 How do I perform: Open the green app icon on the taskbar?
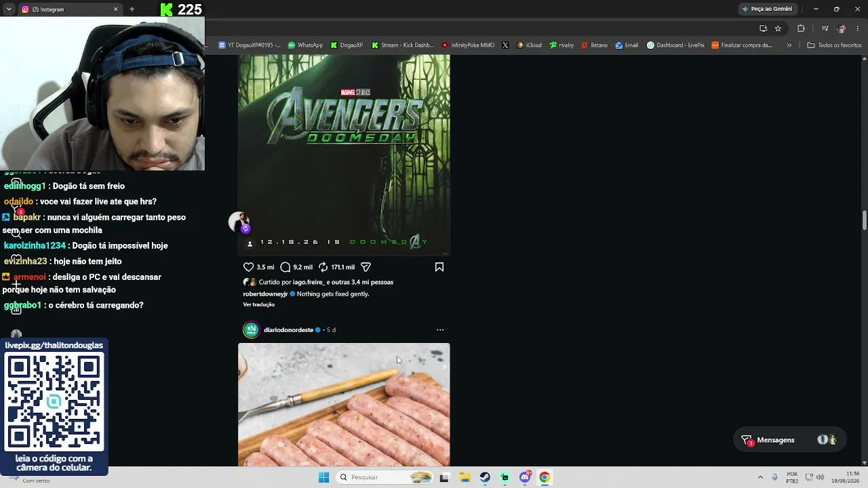coord(505,477)
